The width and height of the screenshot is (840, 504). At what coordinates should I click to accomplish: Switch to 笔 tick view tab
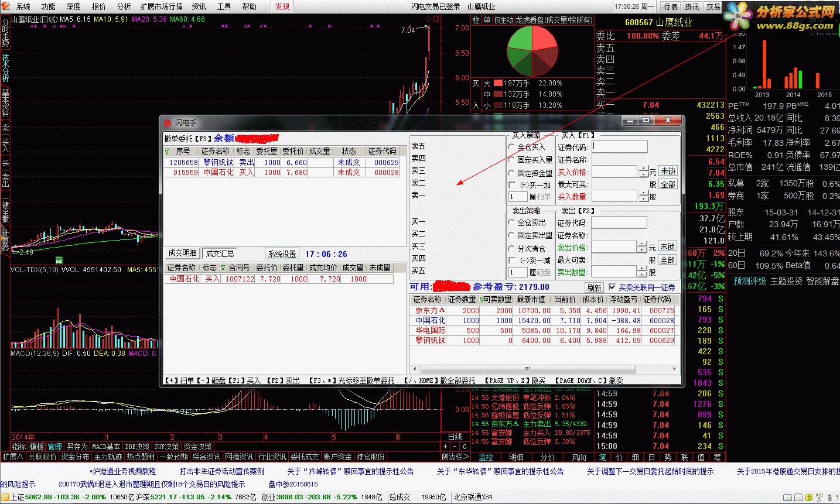coord(602,457)
